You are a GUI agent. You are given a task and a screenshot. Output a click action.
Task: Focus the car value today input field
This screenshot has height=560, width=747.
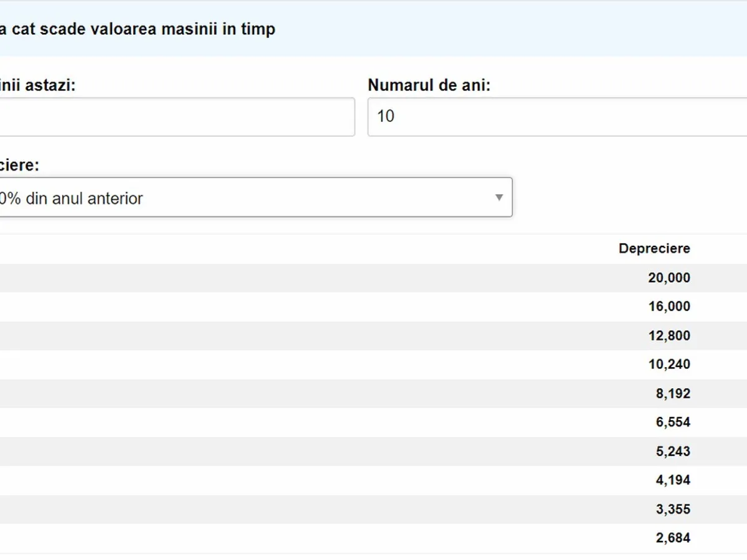coord(174,116)
